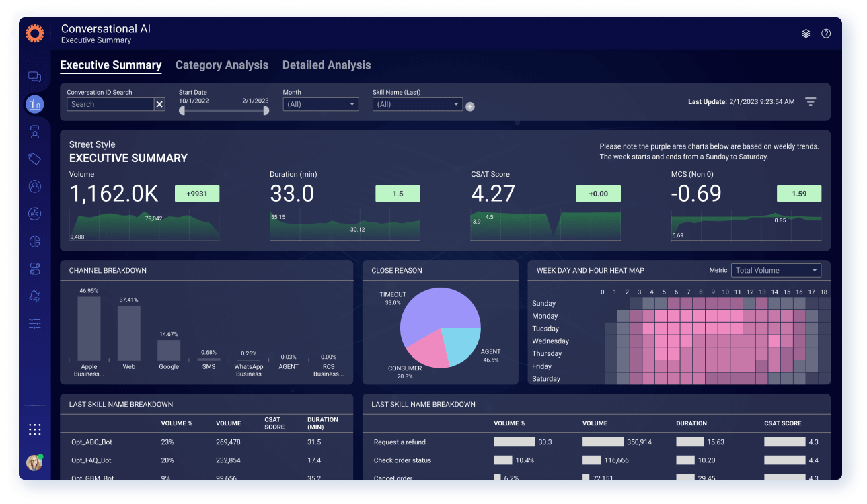Click the Opt_FAQ_Bot table row
The width and height of the screenshot is (867, 504).
click(x=206, y=460)
